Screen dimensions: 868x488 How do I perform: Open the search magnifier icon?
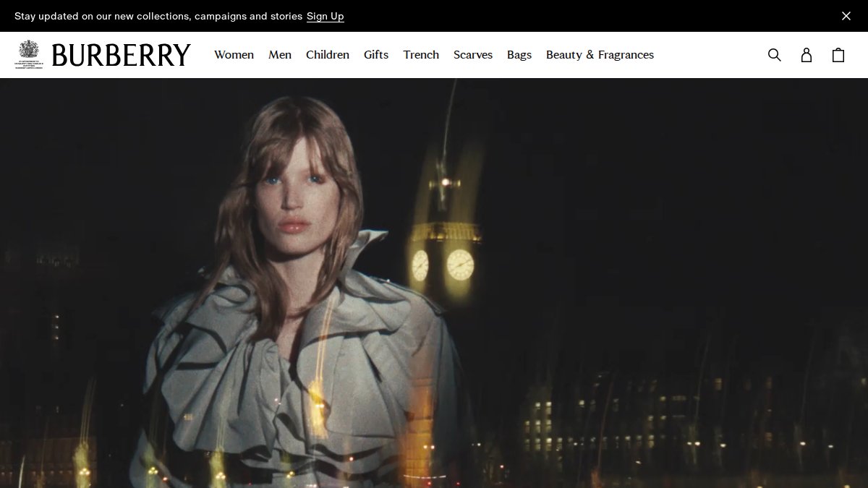(x=775, y=55)
